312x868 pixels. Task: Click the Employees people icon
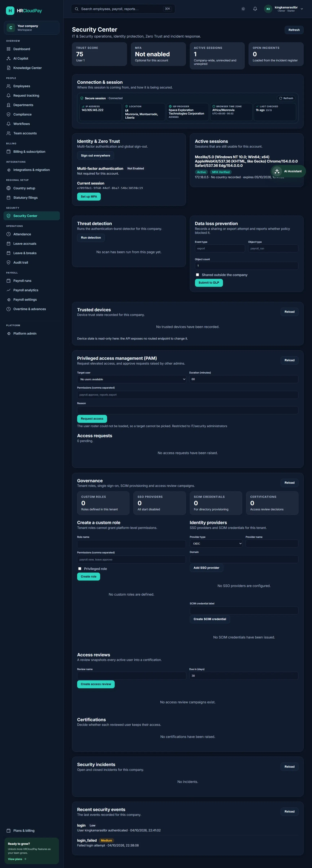(x=8, y=86)
